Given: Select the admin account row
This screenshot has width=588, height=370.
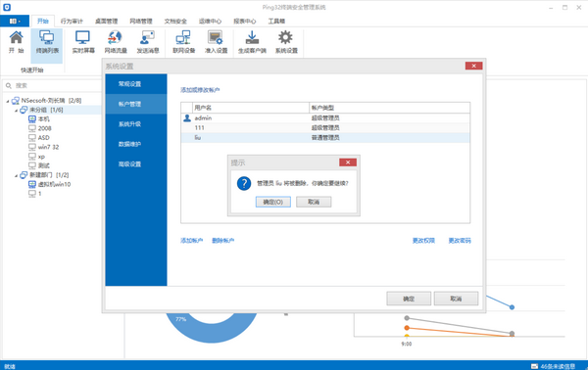Looking at the screenshot, I should click(x=325, y=118).
